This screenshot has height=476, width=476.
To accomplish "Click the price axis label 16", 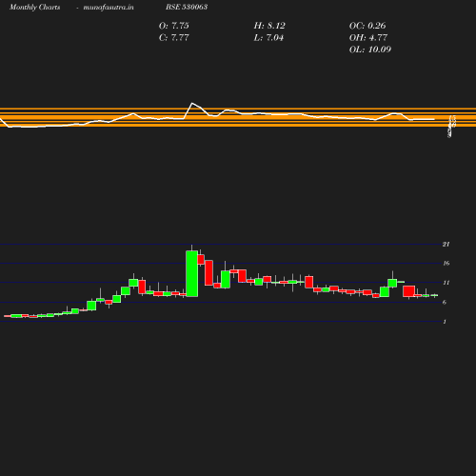I will pyautogui.click(x=446, y=263).
